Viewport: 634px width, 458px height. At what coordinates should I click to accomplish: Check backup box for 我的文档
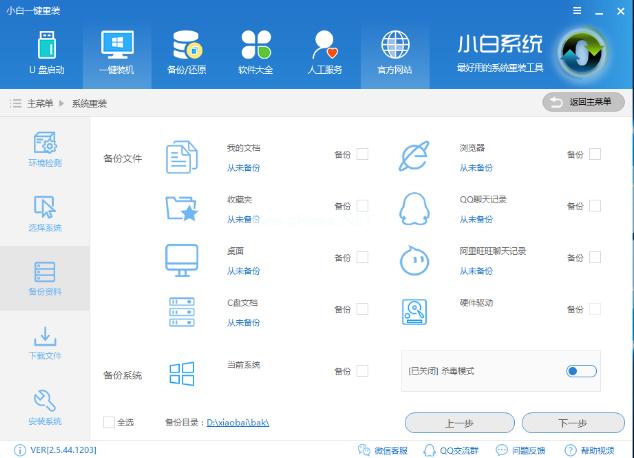click(362, 154)
